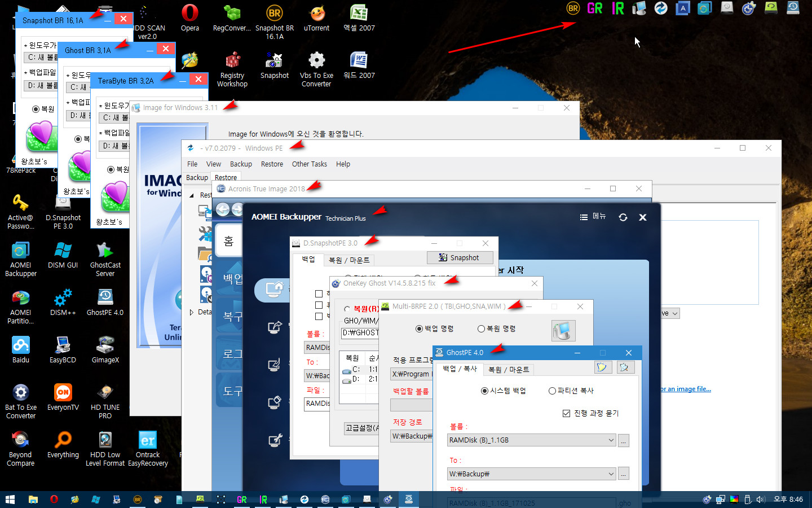
Task: Click the pink-green GR icon in top-right dock
Action: (x=595, y=8)
